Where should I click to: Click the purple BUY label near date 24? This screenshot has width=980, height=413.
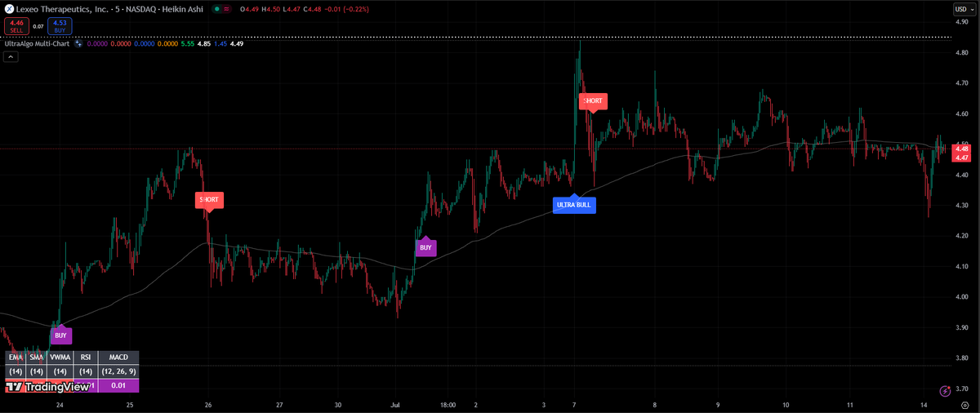[x=60, y=335]
